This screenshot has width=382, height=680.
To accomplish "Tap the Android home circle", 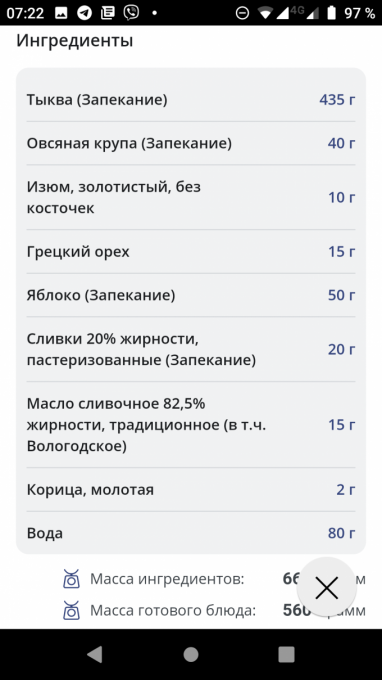I will tap(191, 654).
